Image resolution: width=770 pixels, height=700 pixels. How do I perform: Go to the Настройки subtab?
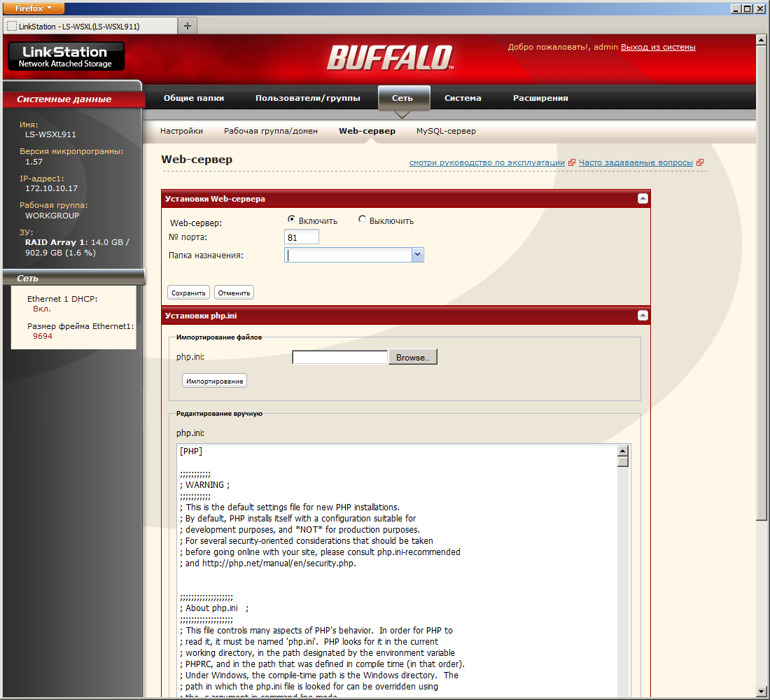pyautogui.click(x=181, y=131)
